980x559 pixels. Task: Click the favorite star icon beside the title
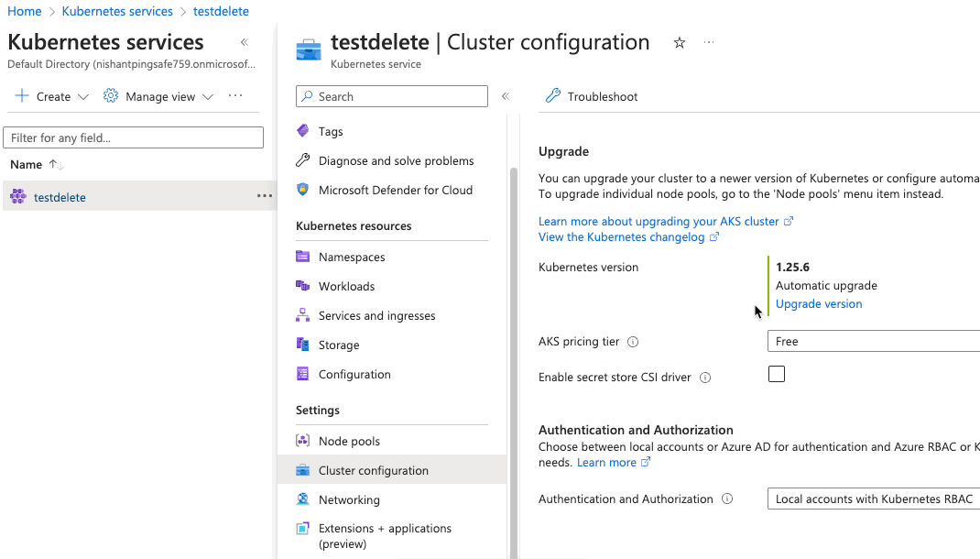[680, 43]
